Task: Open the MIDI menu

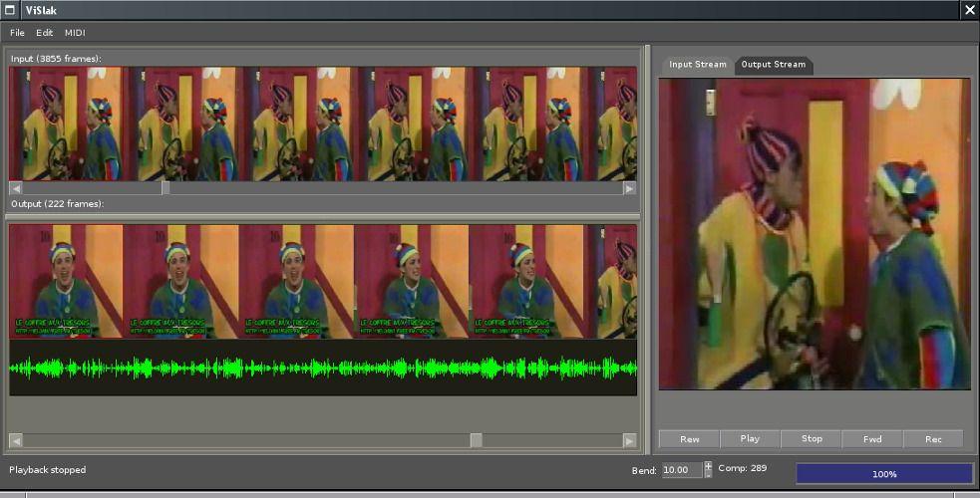Action: point(76,33)
